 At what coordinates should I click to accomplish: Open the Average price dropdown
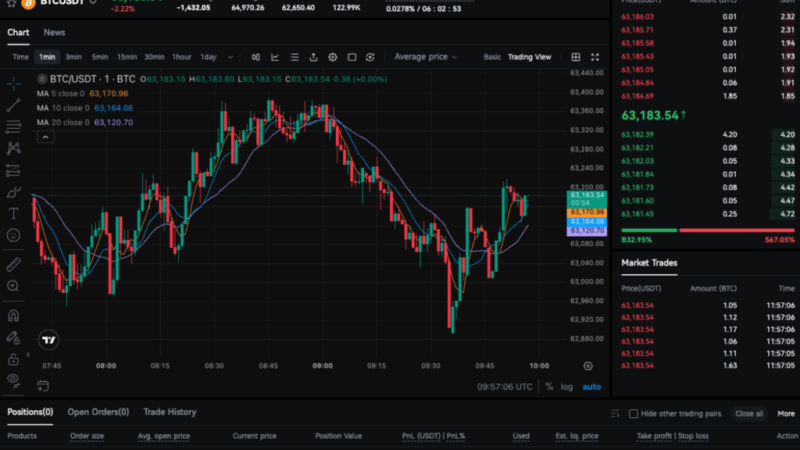425,57
